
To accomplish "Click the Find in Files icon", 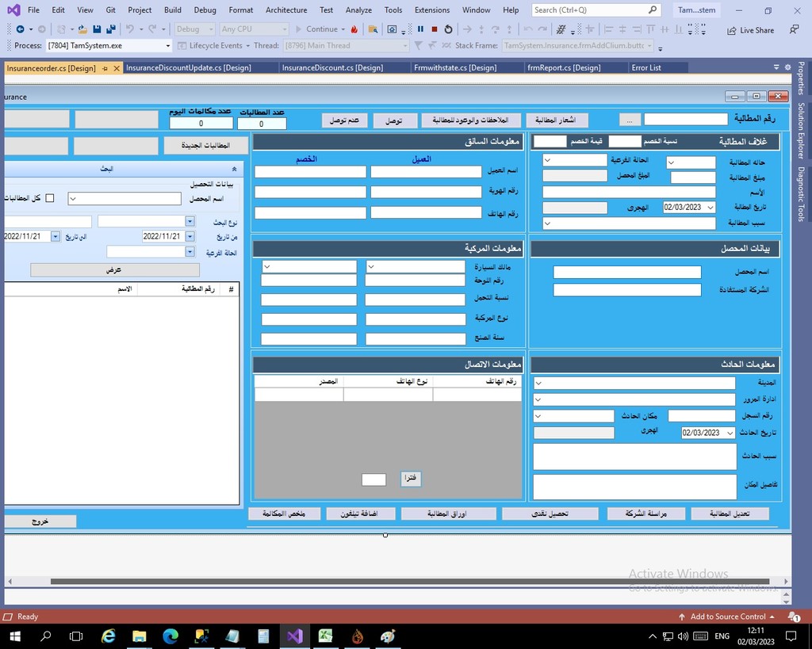I will click(x=373, y=29).
